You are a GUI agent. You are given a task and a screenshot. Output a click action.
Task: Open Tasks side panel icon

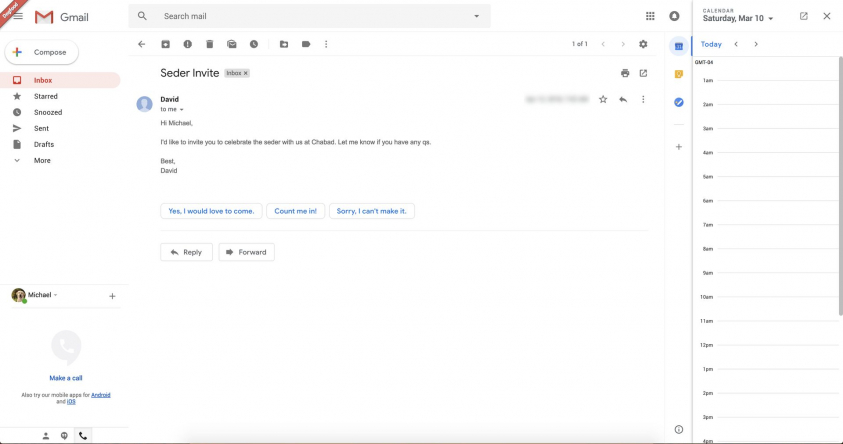click(x=678, y=102)
